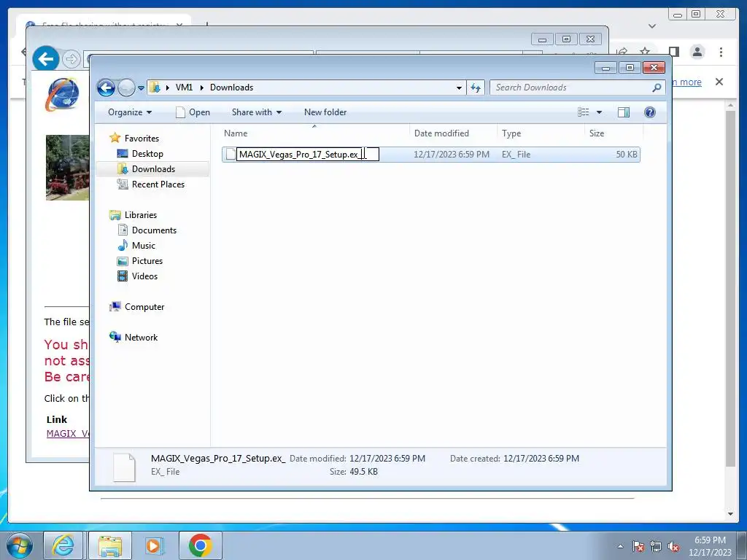Click the details pane file thumbnail

coord(124,467)
